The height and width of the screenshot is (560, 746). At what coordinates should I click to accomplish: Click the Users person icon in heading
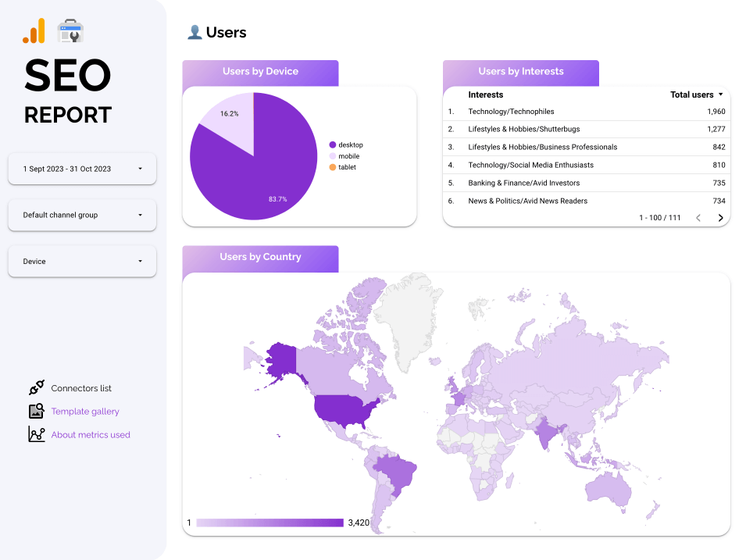point(195,32)
